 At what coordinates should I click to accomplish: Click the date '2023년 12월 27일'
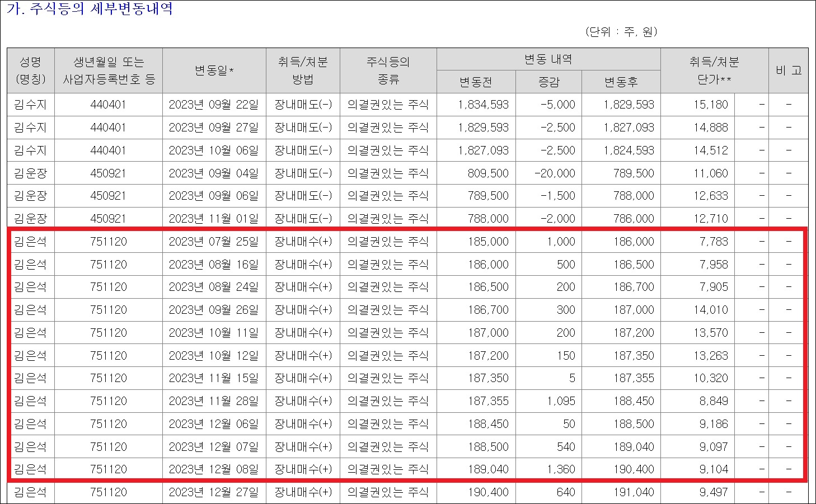(x=214, y=492)
